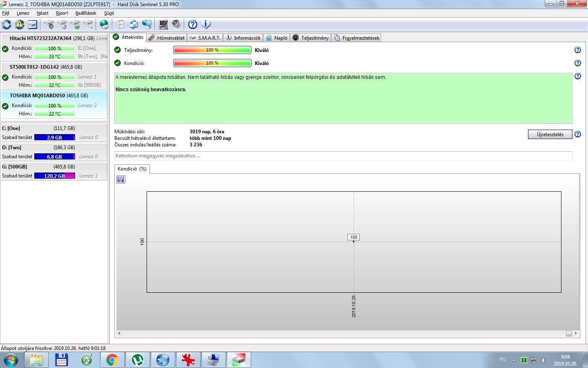Click the graph's horizontal scrollbar right arrow
Screen dimensions: 588x368
pyautogui.click(x=576, y=333)
